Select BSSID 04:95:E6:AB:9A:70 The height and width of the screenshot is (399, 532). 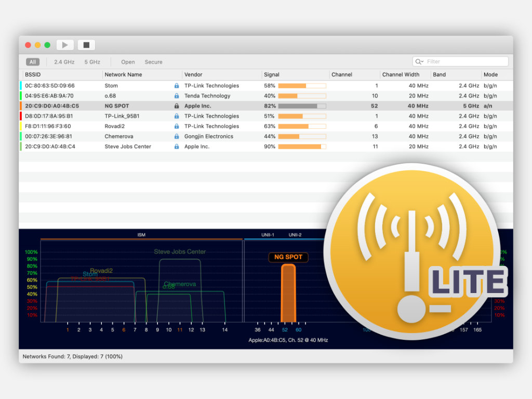(x=49, y=96)
